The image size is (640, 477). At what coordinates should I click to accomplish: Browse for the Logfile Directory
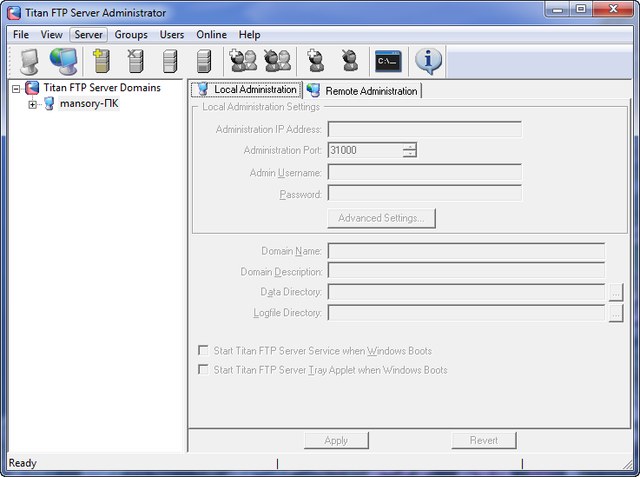(x=616, y=313)
